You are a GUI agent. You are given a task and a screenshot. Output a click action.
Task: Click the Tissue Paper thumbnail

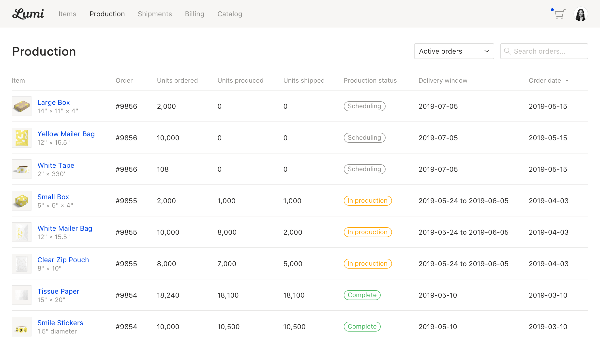tap(22, 295)
